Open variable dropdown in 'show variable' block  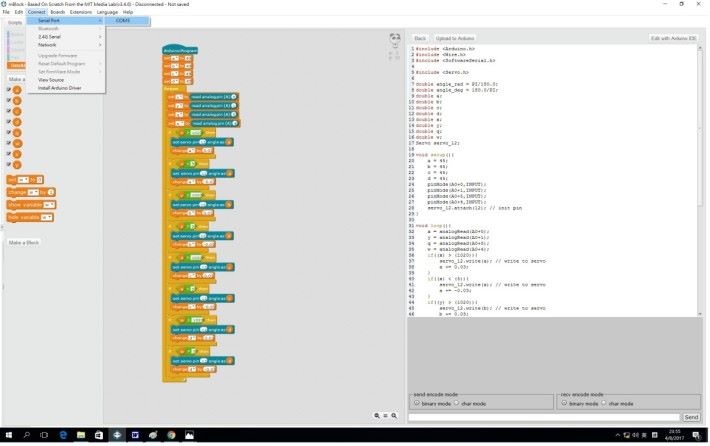point(49,205)
